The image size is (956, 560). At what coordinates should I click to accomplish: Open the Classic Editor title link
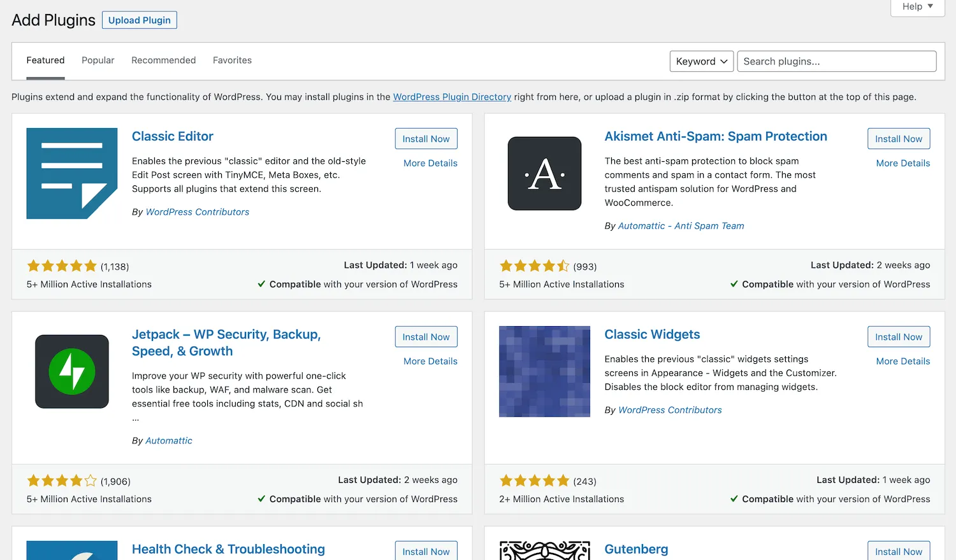point(173,136)
